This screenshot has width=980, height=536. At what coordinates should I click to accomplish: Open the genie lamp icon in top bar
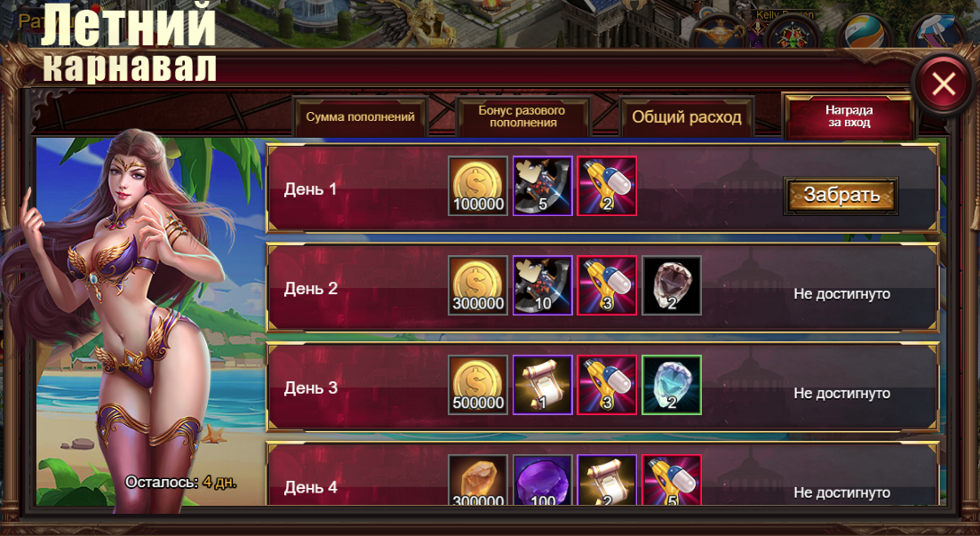720,31
